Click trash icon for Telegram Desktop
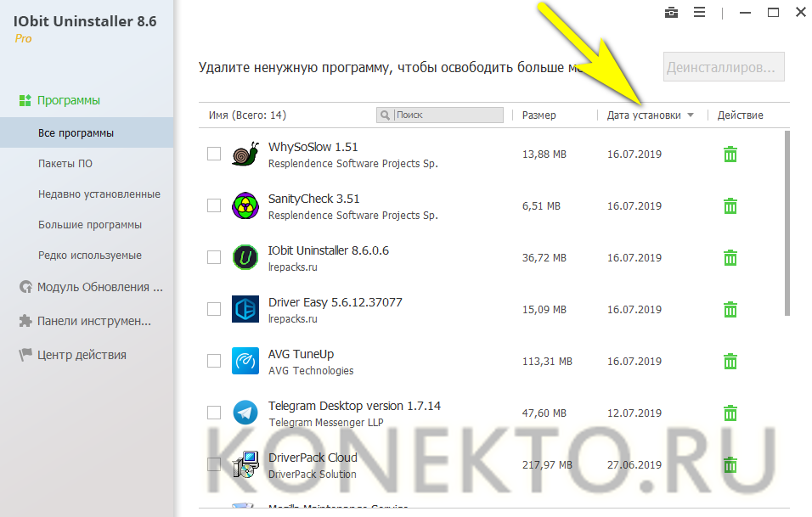This screenshot has height=517, width=812. pyautogui.click(x=730, y=413)
